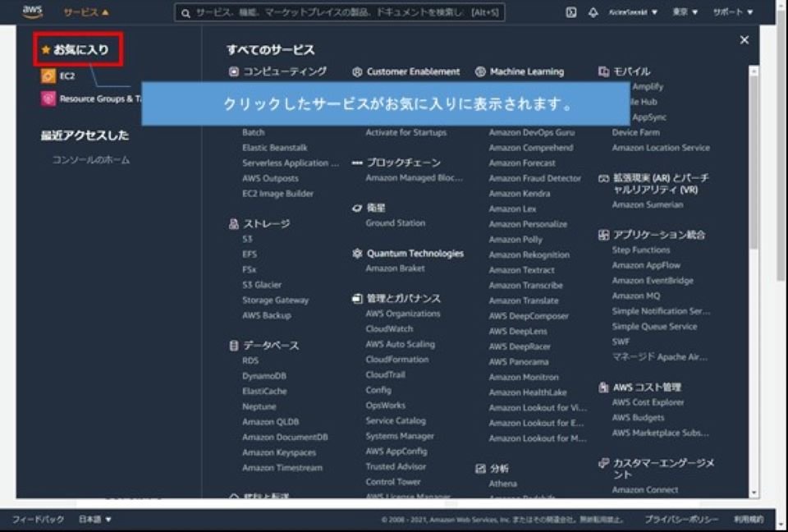This screenshot has width=788, height=532.
Task: Open Simple Queue Service
Action: tap(654, 326)
